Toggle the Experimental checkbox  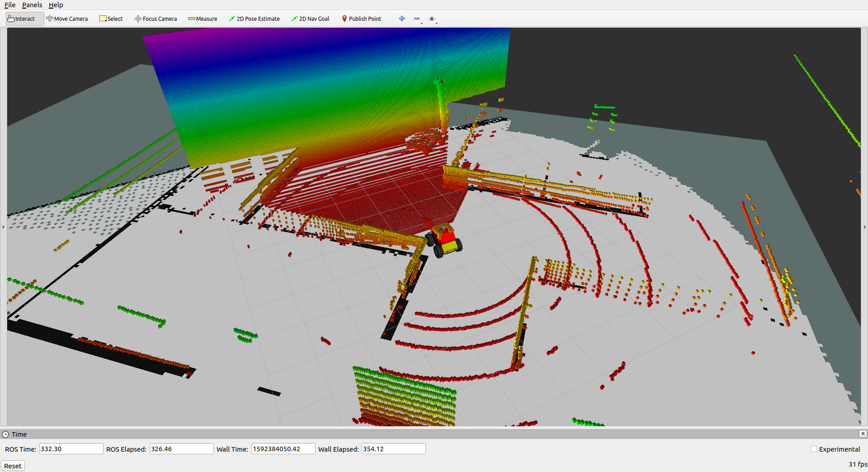click(814, 449)
